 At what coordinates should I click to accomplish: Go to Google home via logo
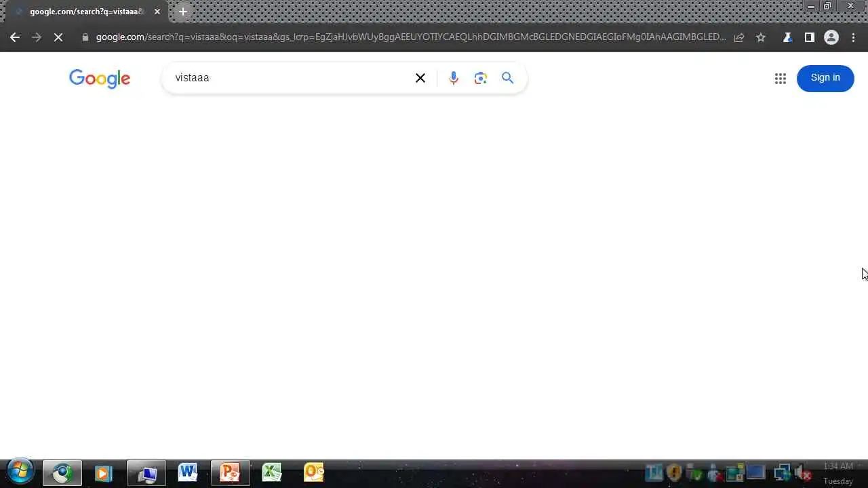point(100,79)
